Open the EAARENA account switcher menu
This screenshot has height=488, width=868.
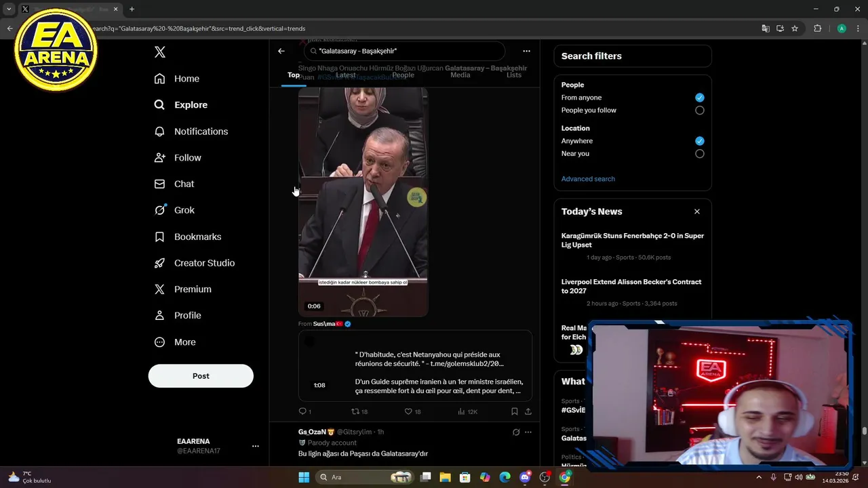coord(256,446)
